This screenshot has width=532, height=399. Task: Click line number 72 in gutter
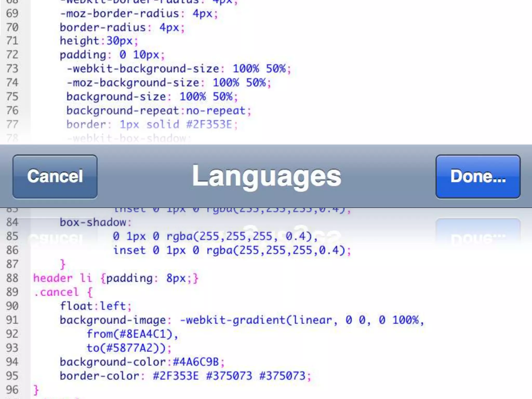pyautogui.click(x=12, y=55)
